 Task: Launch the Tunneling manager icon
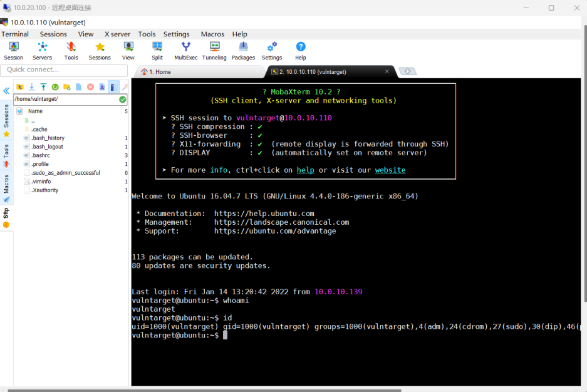pos(214,50)
